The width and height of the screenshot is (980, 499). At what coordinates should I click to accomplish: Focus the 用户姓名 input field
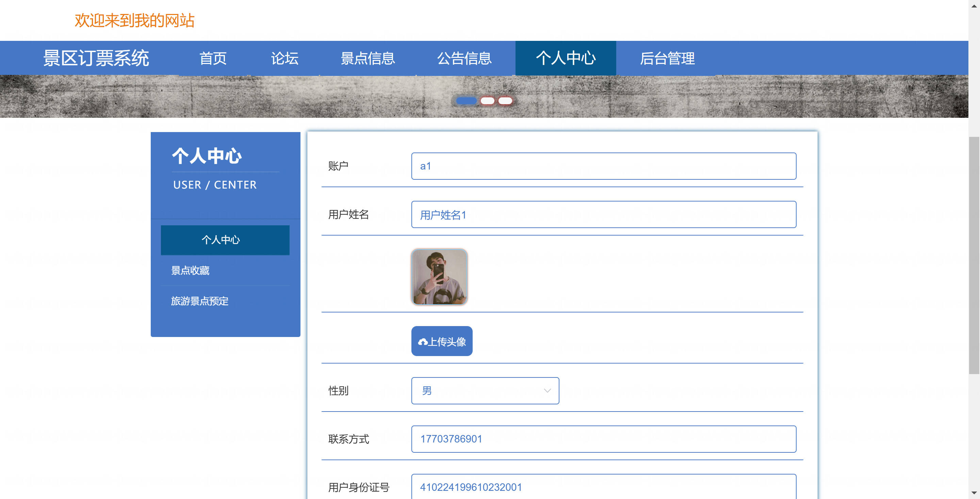(x=604, y=215)
